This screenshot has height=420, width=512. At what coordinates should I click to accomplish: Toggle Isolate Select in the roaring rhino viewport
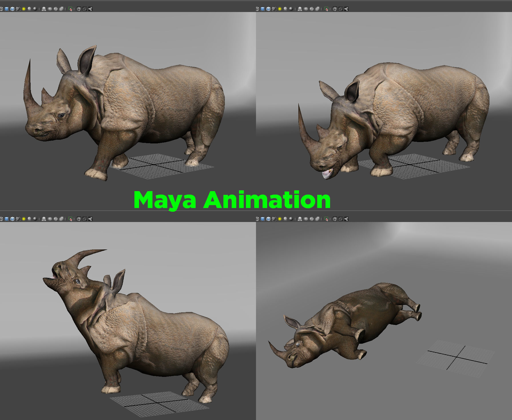[x=70, y=219]
